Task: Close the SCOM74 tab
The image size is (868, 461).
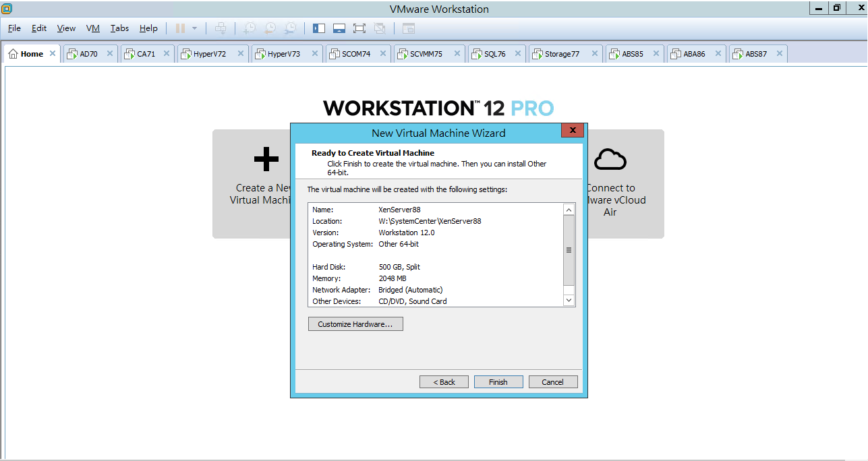Action: 384,54
